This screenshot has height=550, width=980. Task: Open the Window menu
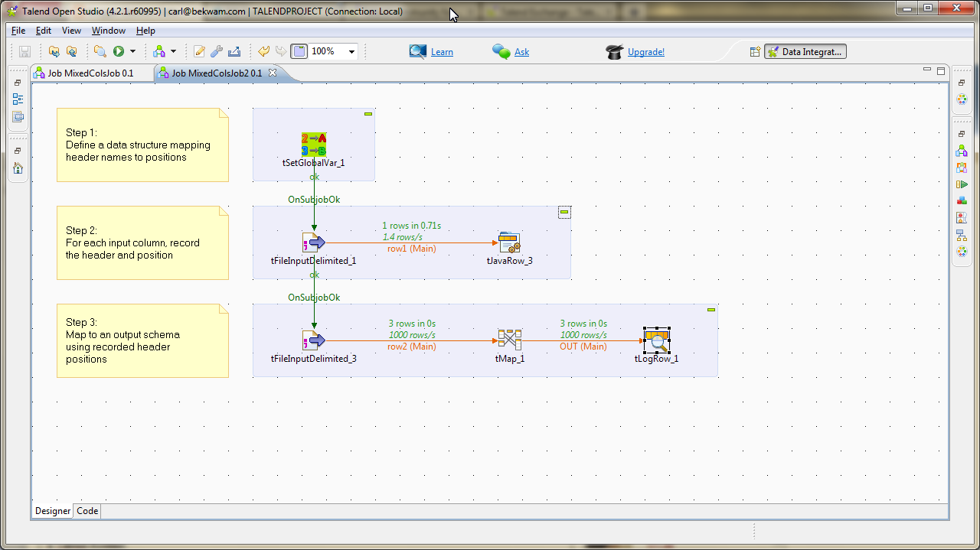pos(108,31)
